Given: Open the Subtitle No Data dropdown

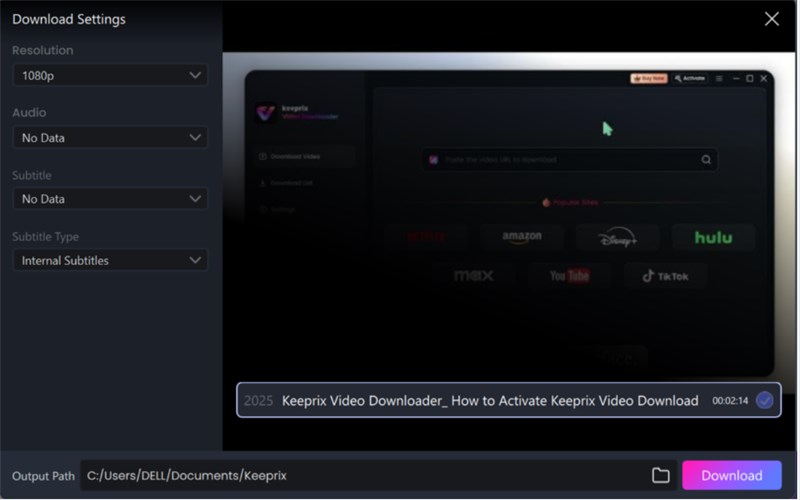Looking at the screenshot, I should pyautogui.click(x=110, y=199).
